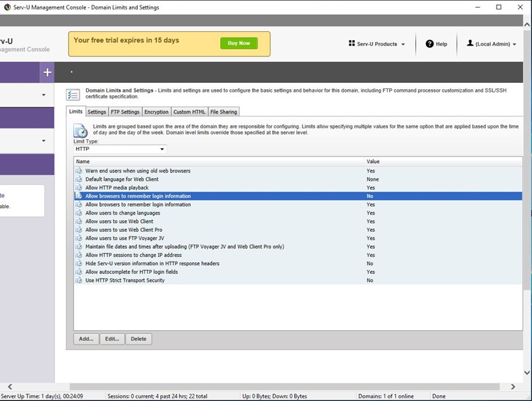532x401 pixels.
Task: Click the clock limits icon above Limit Type
Action: [x=81, y=130]
